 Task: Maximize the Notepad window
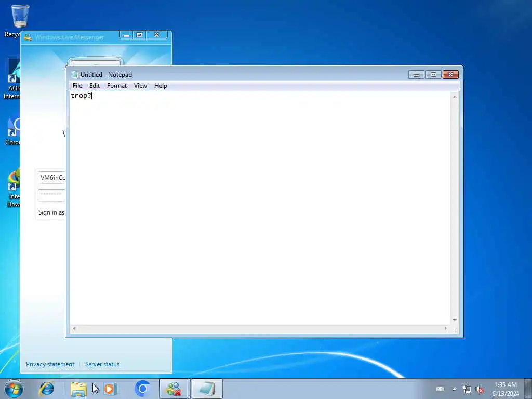click(x=433, y=75)
